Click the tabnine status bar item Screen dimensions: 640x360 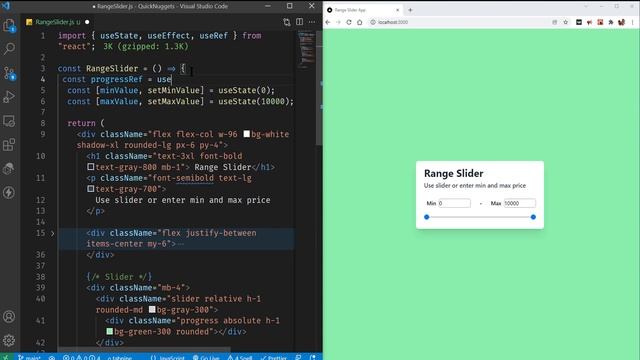(119, 357)
